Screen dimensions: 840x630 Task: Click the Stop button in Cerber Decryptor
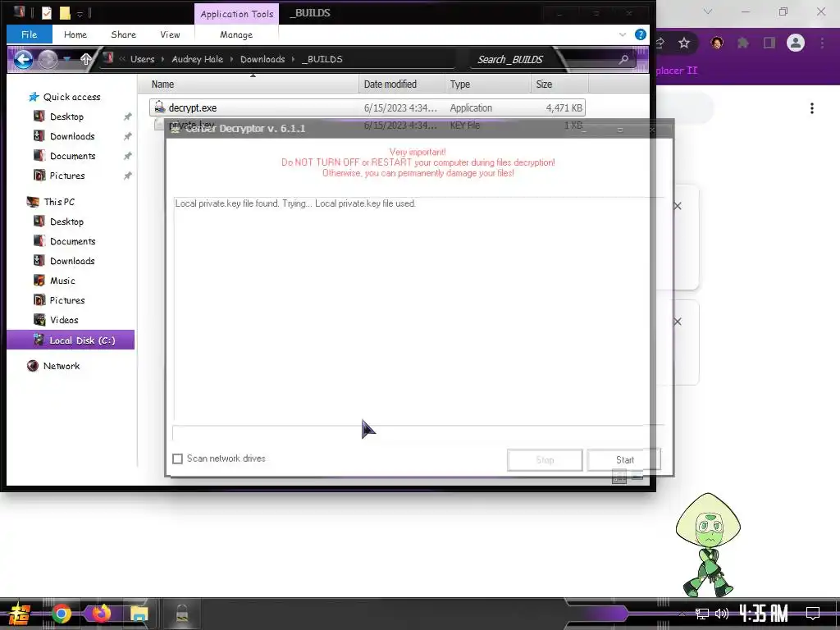coord(545,460)
